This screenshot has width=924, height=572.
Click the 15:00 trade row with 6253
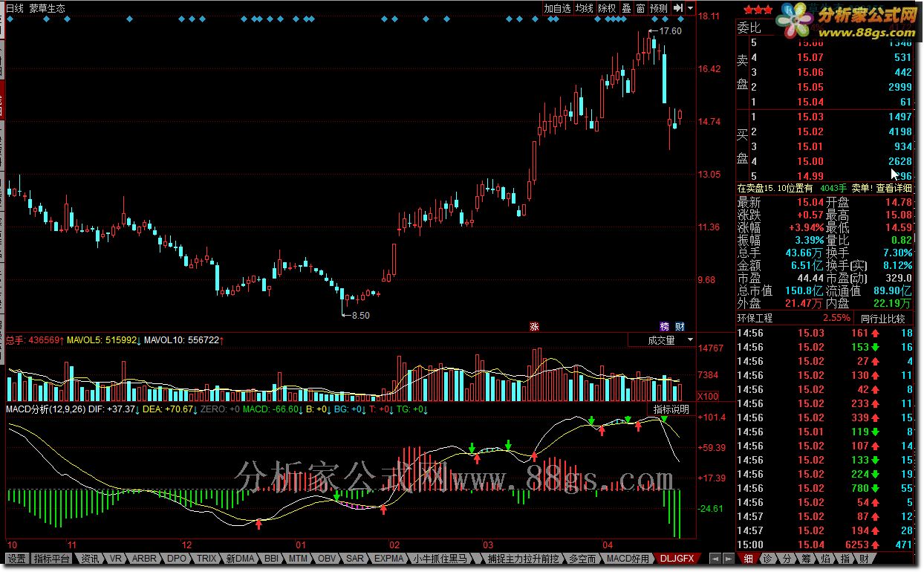click(824, 545)
